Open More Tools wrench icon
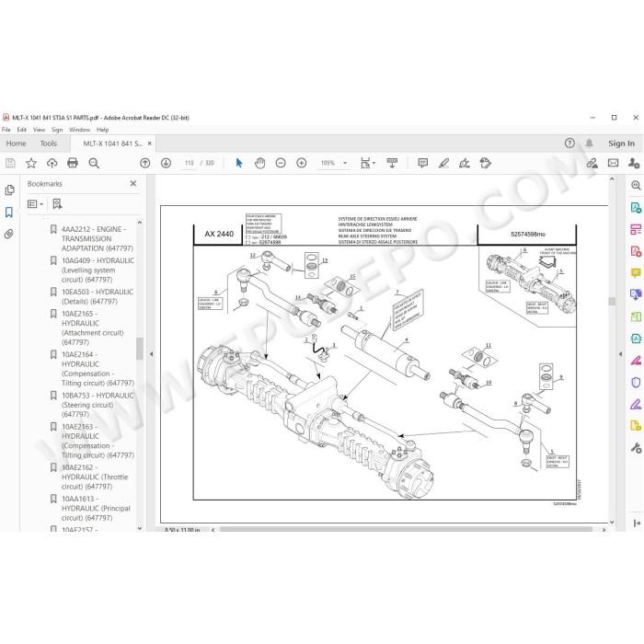This screenshot has width=644, height=644. (x=636, y=448)
